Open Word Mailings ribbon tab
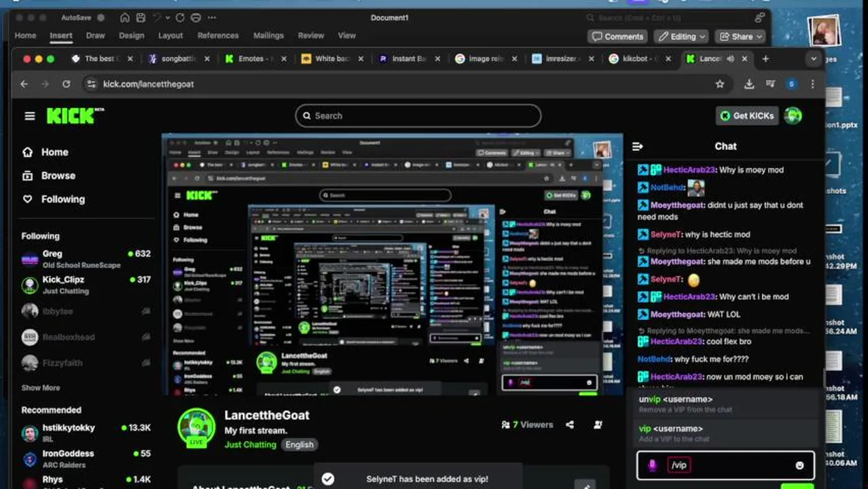The image size is (868, 489). coord(268,35)
